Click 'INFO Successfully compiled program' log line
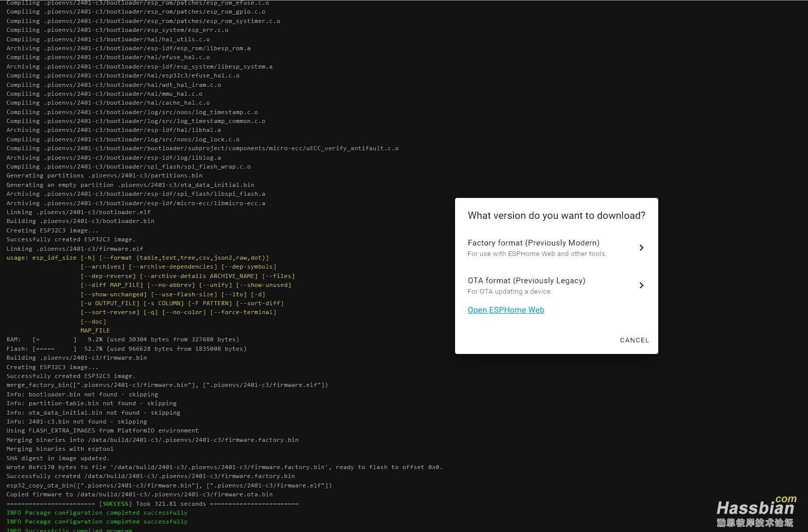The image size is (808, 532). click(x=69, y=530)
